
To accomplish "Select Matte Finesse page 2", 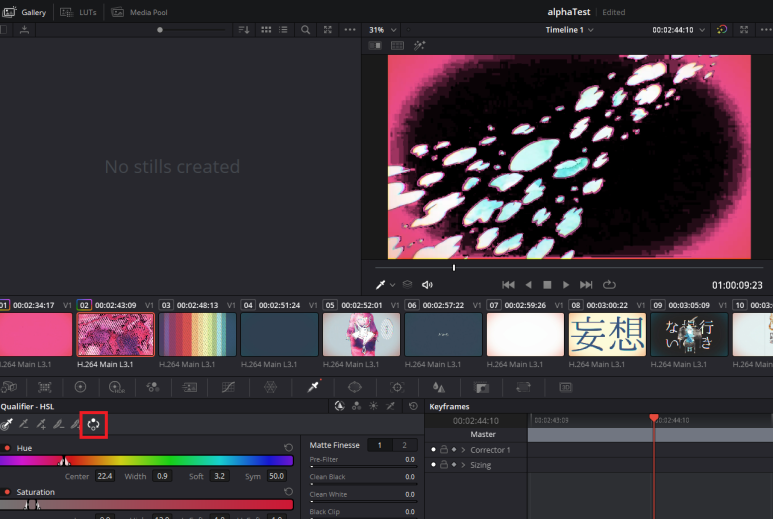I will click(404, 445).
